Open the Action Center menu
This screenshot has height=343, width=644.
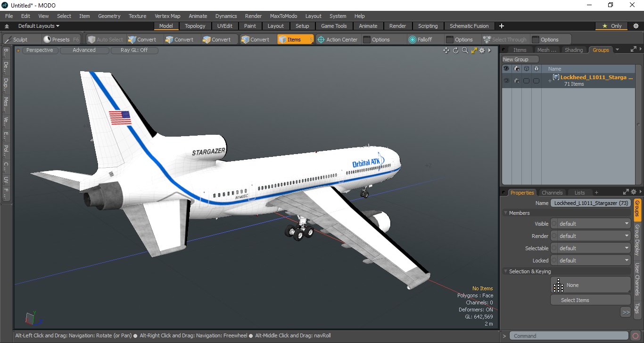338,40
